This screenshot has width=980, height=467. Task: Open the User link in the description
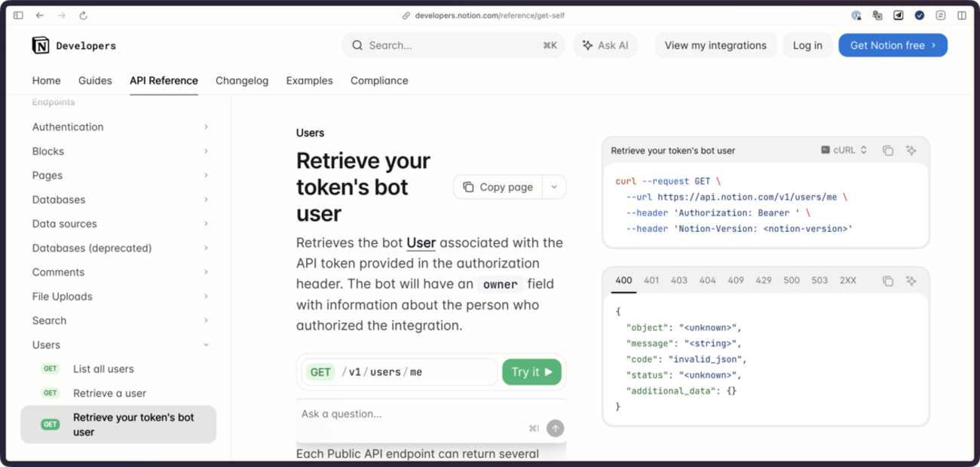(421, 243)
